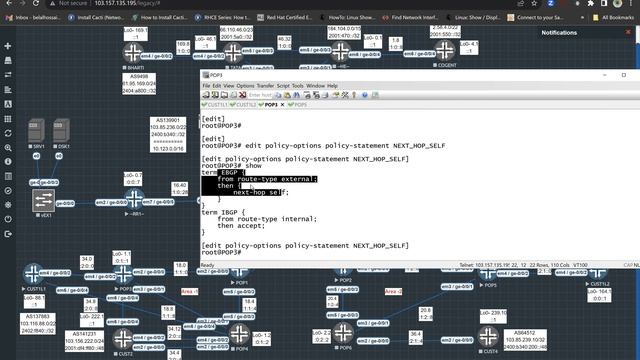
Task: Open the Status info icon in the sidebar
Action: click(8, 162)
